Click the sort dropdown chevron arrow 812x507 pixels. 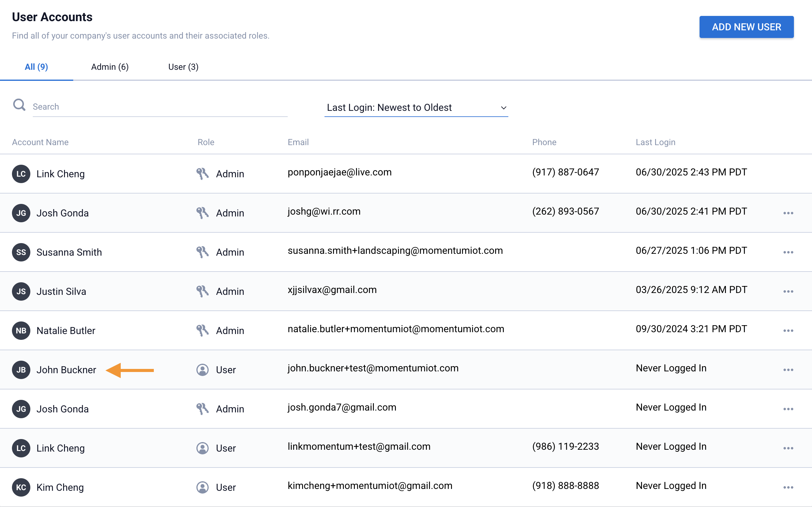click(x=503, y=108)
